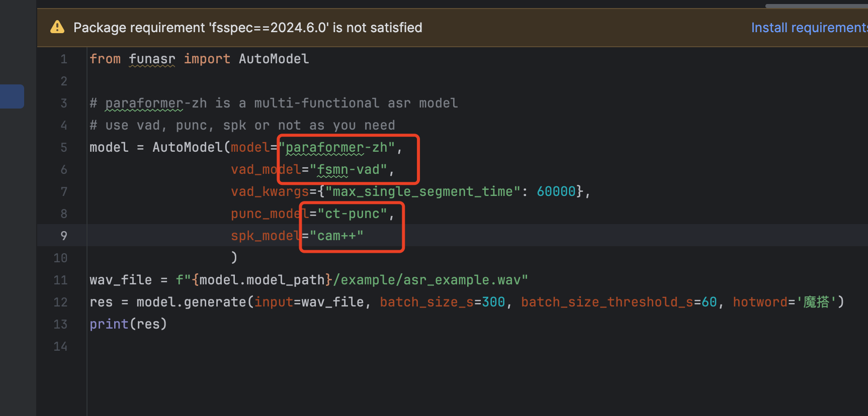This screenshot has height=416, width=868.
Task: Click line number 9 in the gutter
Action: [x=64, y=236]
